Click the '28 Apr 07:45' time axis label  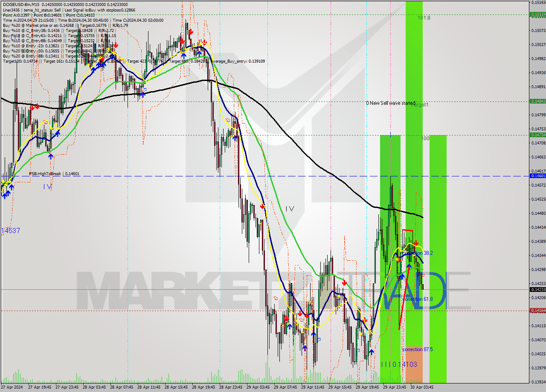[121, 387]
